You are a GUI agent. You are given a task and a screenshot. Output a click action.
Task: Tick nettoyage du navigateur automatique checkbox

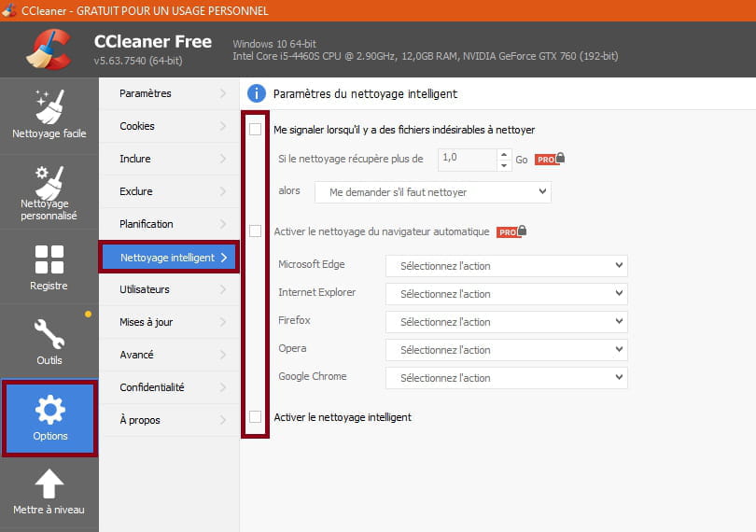tap(255, 231)
